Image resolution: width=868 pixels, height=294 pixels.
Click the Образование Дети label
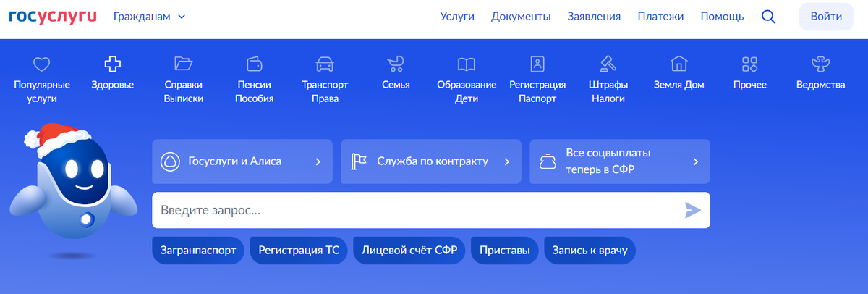pos(467,92)
